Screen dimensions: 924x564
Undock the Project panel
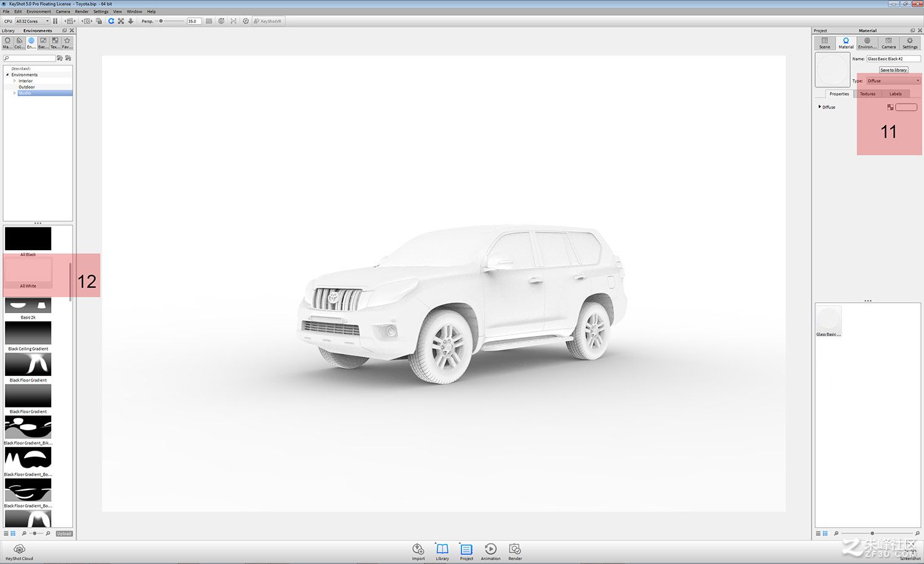pyautogui.click(x=913, y=30)
